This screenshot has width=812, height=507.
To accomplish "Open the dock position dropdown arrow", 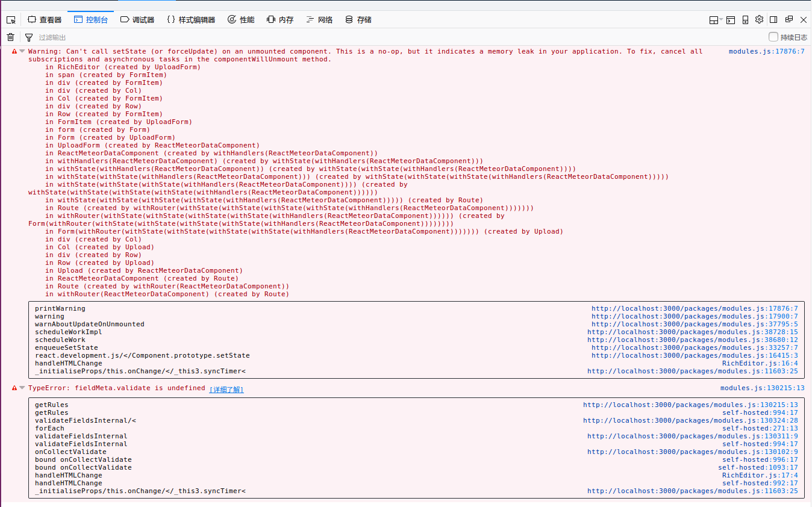I will point(721,19).
